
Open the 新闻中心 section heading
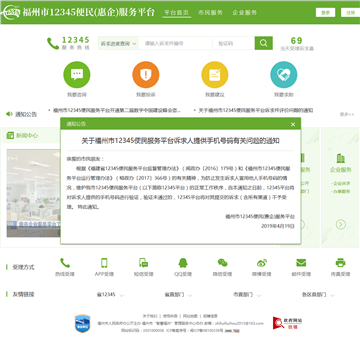27,136
